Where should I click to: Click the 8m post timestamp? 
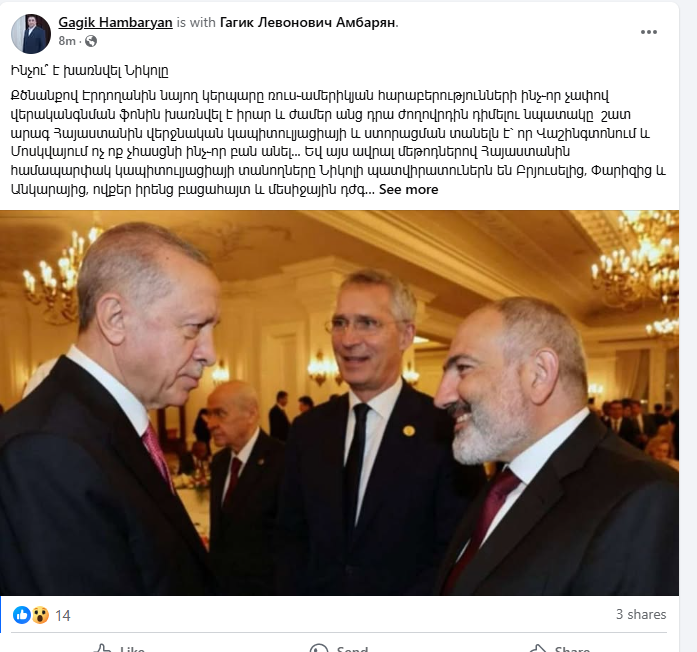67,41
